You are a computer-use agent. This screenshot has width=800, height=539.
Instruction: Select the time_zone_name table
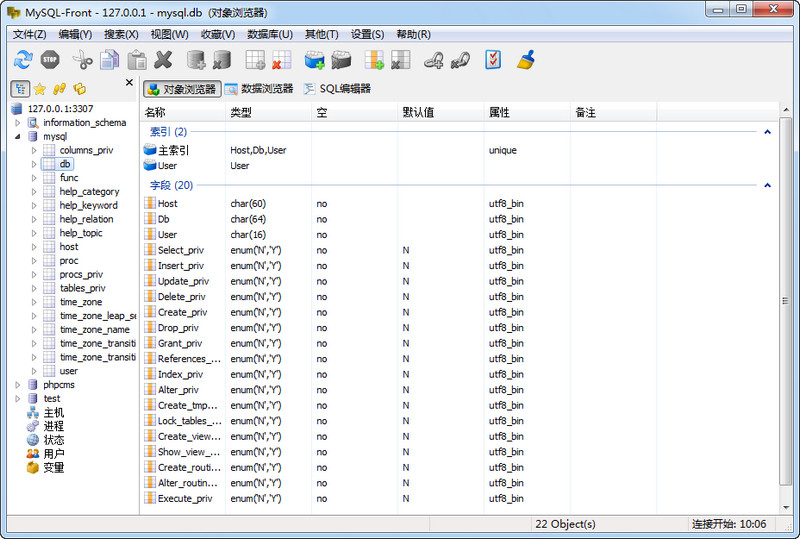tap(94, 329)
